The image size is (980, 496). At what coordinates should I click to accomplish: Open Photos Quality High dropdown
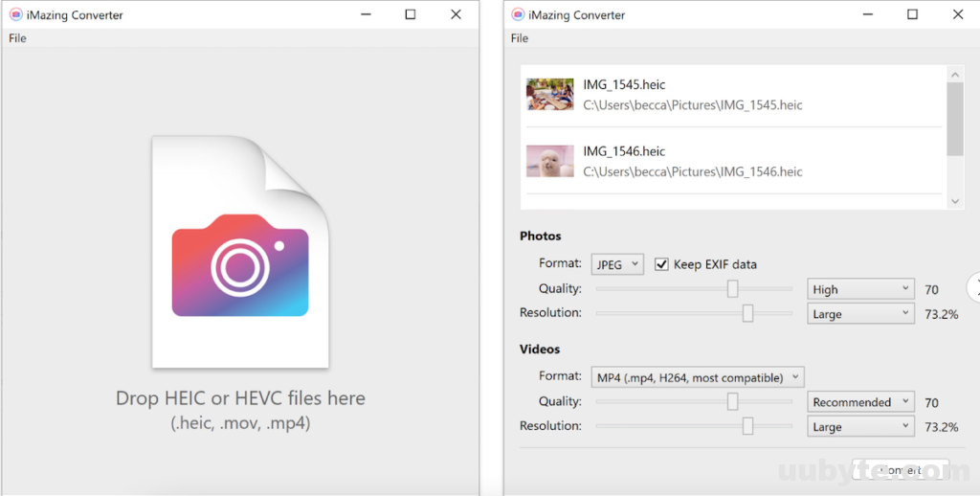[860, 289]
